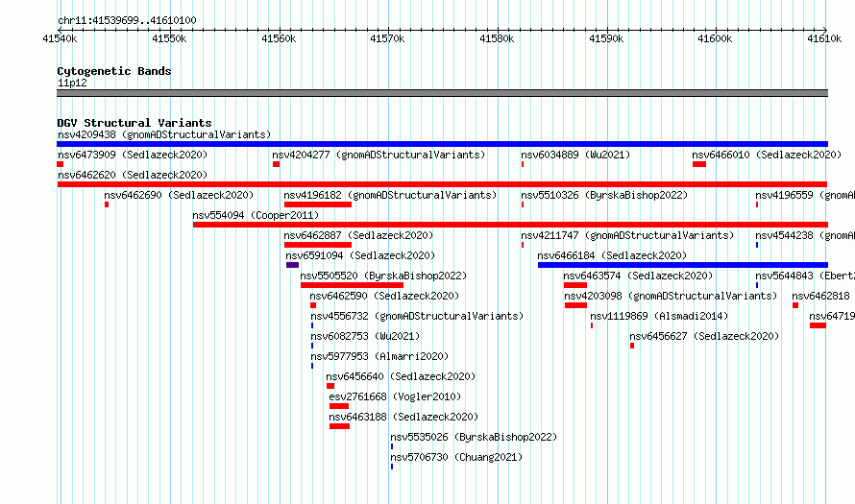The height and width of the screenshot is (504, 855).
Task: Click the nsv6466010 Sedlazeck2020 label
Action: (x=767, y=155)
